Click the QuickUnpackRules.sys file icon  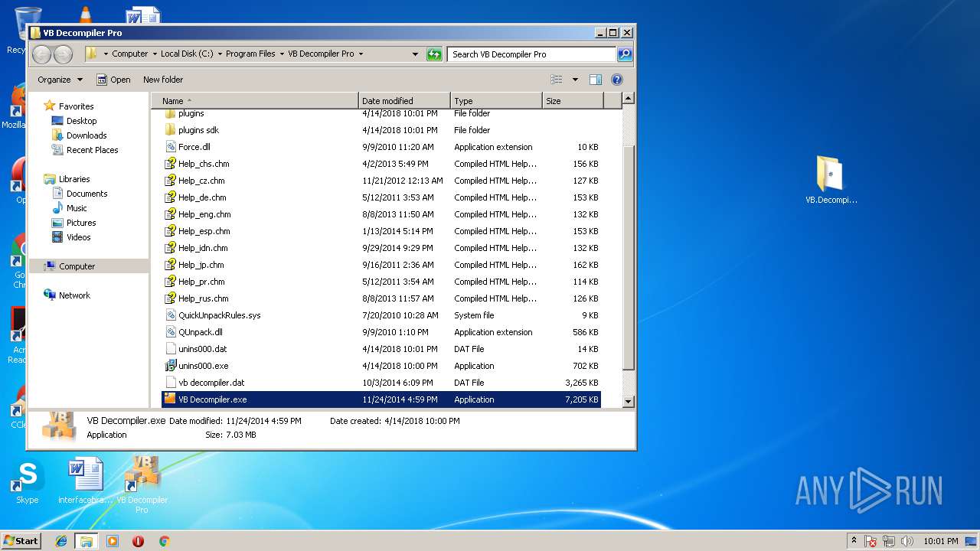pyautogui.click(x=170, y=315)
